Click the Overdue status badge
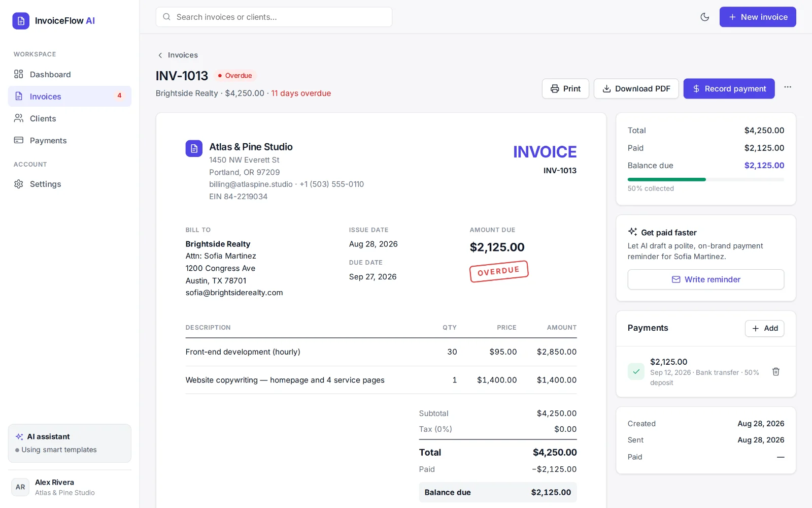 [x=235, y=76]
